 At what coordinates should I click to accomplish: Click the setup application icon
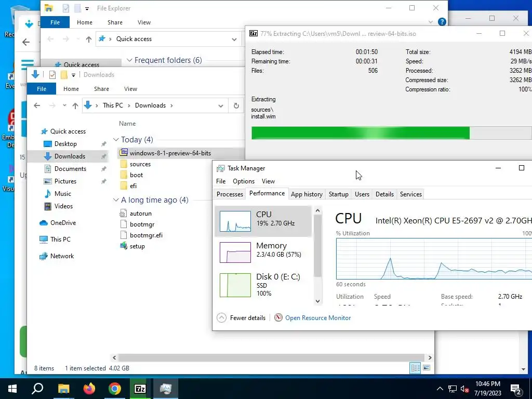coord(124,246)
